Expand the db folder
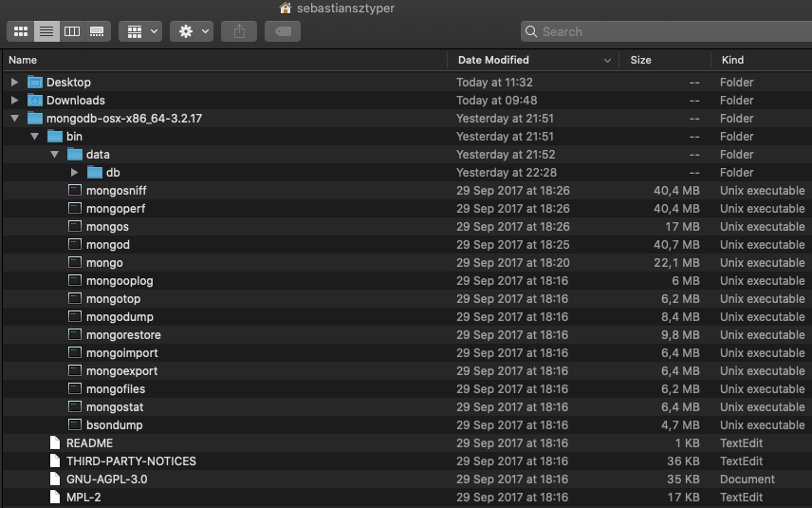This screenshot has height=508, width=812. pyautogui.click(x=74, y=172)
